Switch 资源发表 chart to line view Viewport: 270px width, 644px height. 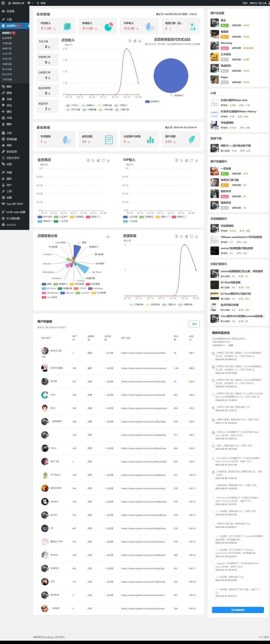pos(181,236)
